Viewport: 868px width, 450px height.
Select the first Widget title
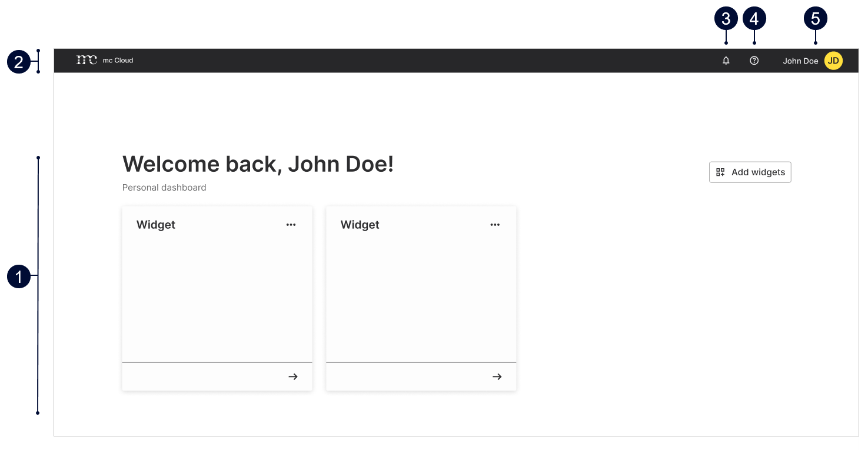coord(156,225)
